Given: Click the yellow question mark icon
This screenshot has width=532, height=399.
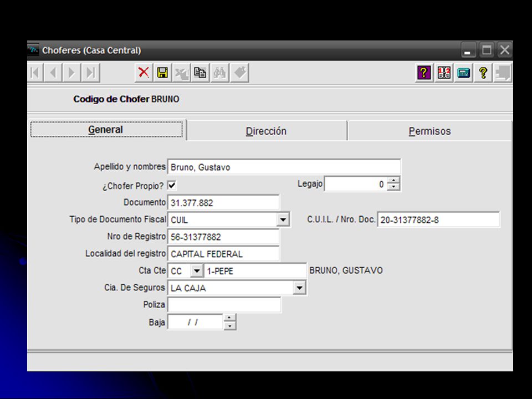Looking at the screenshot, I should pyautogui.click(x=483, y=73).
